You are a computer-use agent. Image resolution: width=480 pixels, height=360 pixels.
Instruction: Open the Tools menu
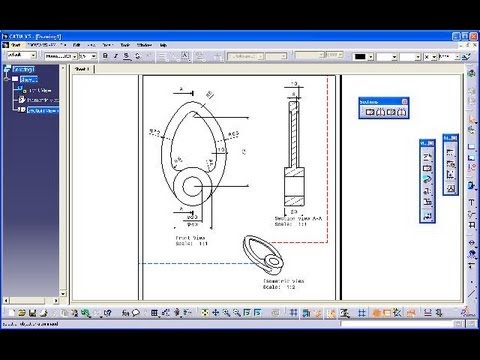125,45
